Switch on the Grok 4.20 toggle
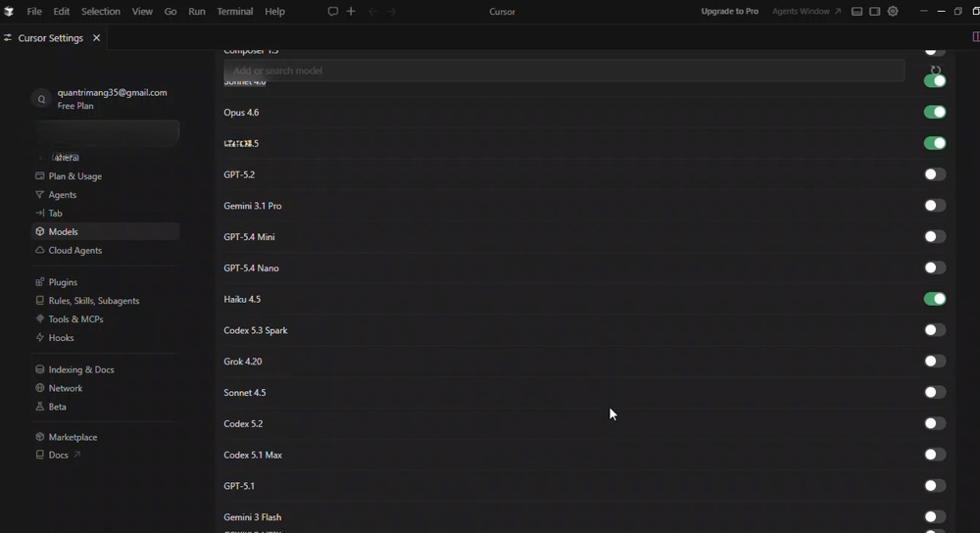This screenshot has width=980, height=533. click(x=935, y=362)
